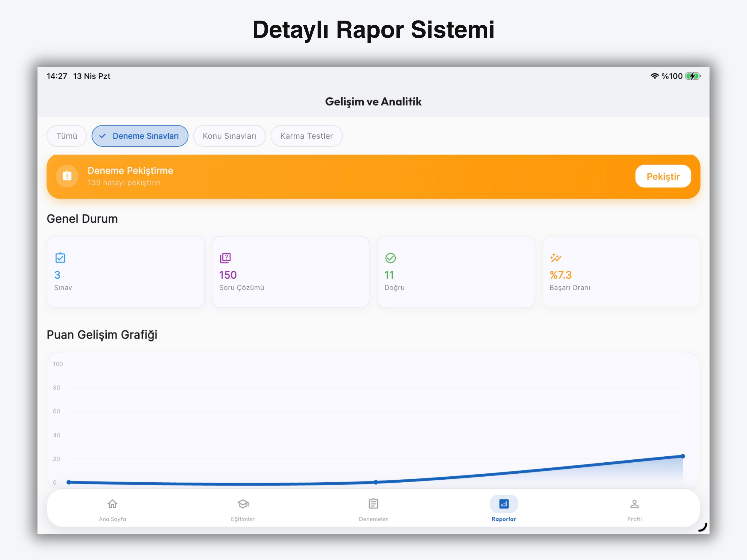Click the last data point on the chart
This screenshot has width=747, height=560.
[682, 456]
